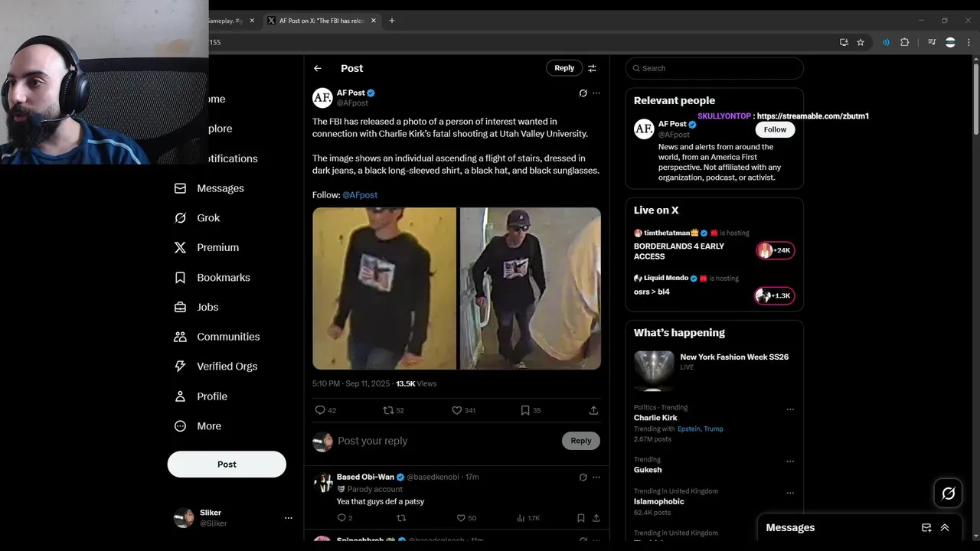
Task: Click the Epstein trending-with link
Action: [688, 429]
